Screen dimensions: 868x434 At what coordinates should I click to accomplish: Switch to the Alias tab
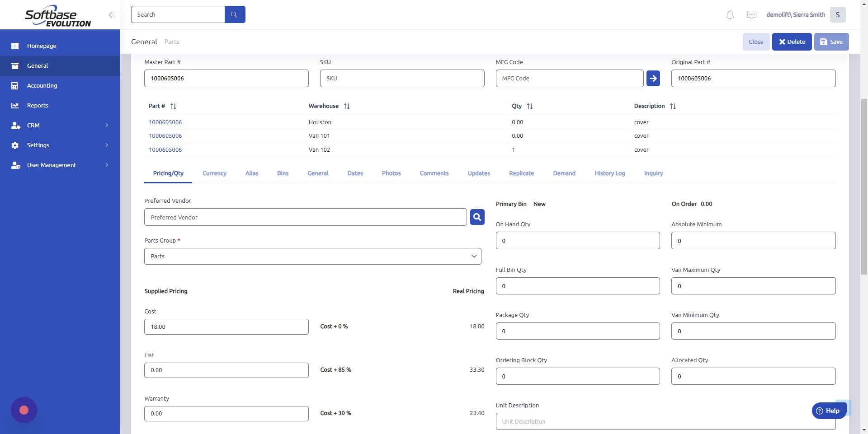click(x=252, y=173)
